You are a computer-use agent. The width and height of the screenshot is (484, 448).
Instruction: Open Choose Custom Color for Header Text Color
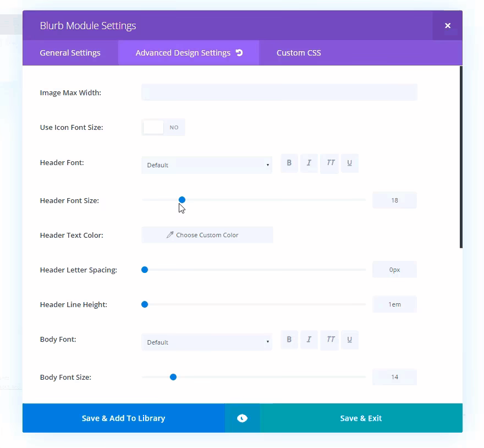click(x=207, y=234)
